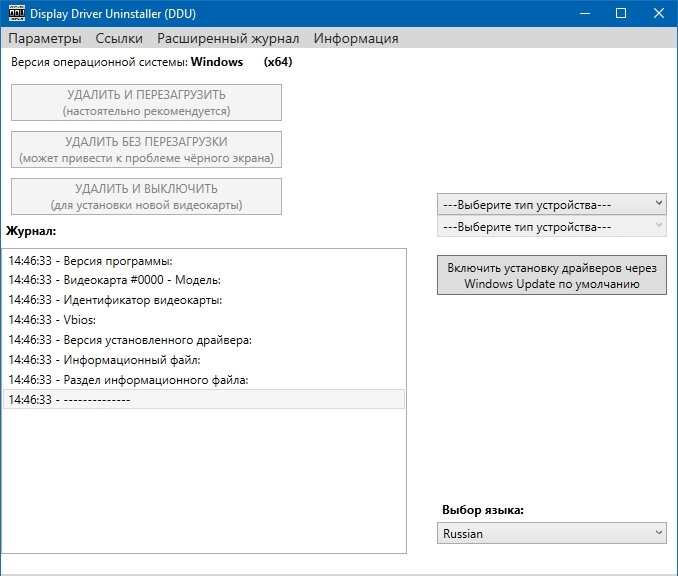Expand the upper device type dropdown
678x576 pixels.
click(x=552, y=204)
